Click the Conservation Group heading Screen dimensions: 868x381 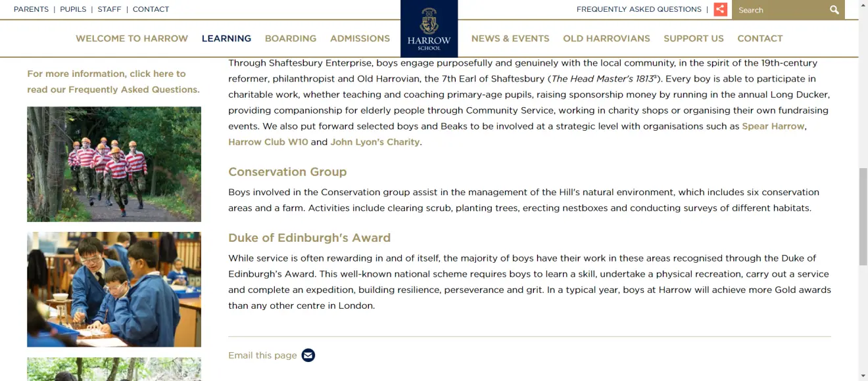287,172
